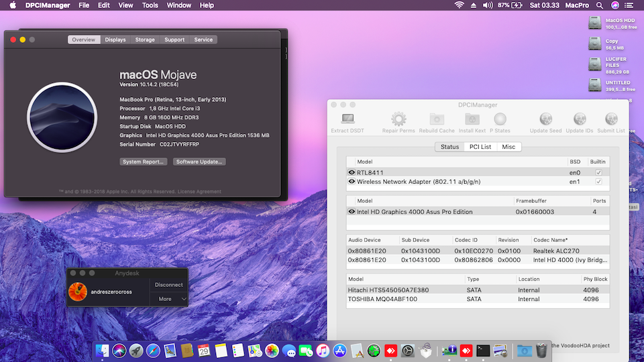This screenshot has height=362, width=644.
Task: Open App Store from the dock
Action: (339, 351)
